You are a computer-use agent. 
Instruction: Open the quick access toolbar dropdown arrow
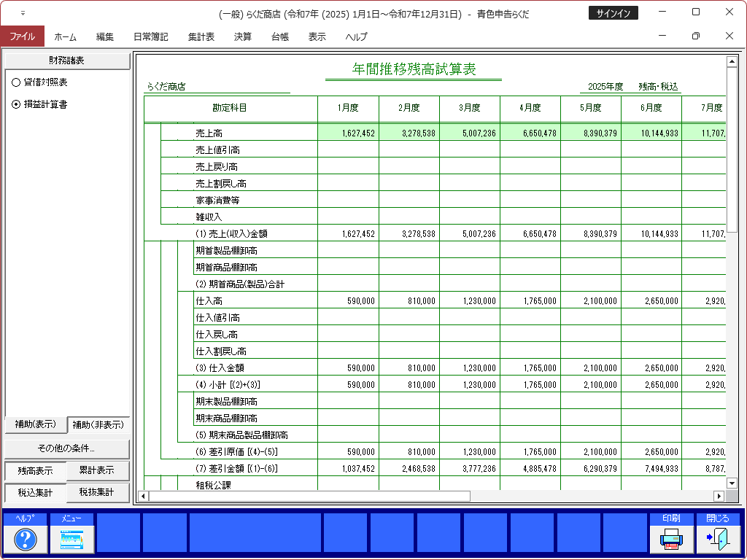coord(23,13)
